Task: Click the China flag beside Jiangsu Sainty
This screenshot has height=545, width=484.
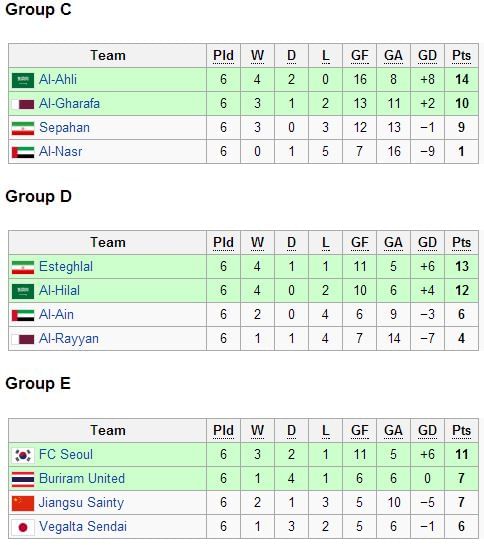Action: [x=23, y=503]
